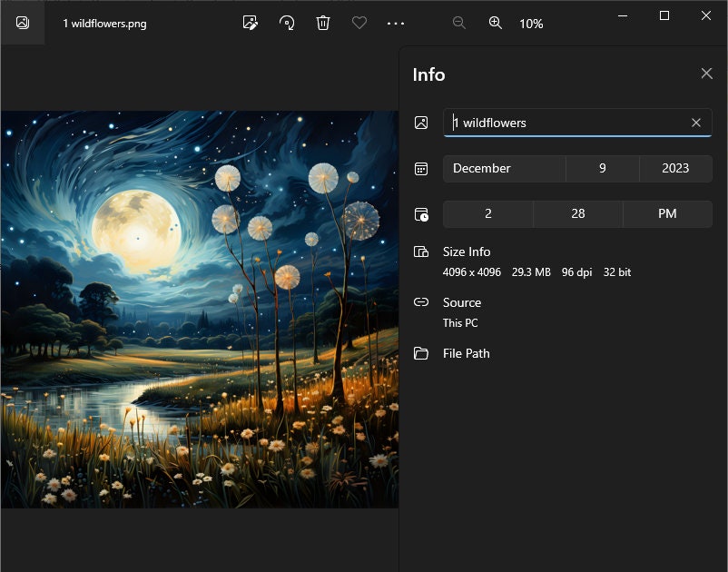Image resolution: width=728 pixels, height=572 pixels.
Task: Select the December month field
Action: (x=504, y=169)
